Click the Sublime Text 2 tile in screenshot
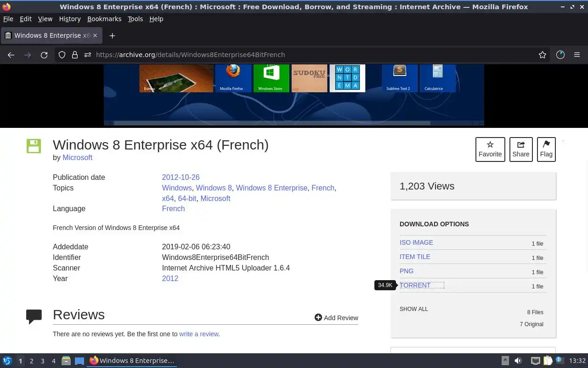 click(400, 78)
